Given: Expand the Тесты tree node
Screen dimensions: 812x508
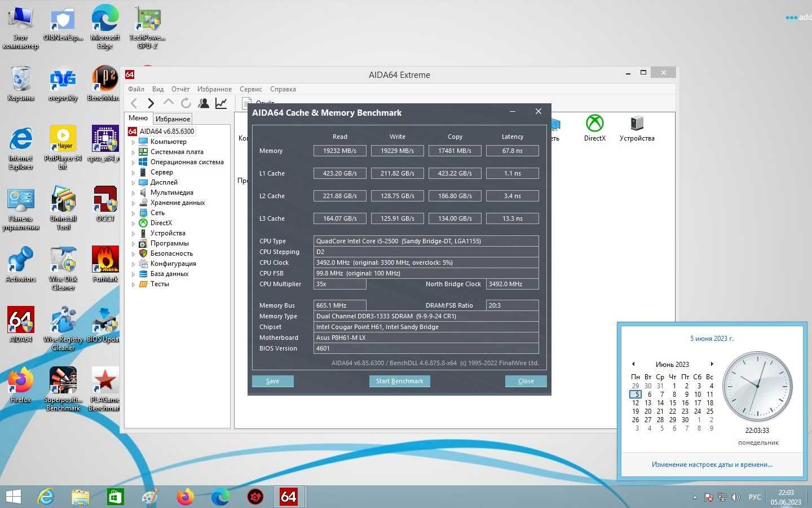Looking at the screenshot, I should click(x=134, y=284).
